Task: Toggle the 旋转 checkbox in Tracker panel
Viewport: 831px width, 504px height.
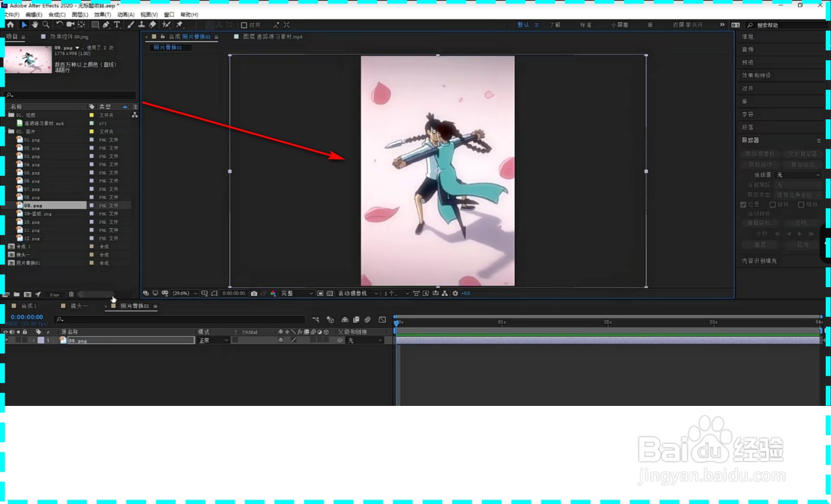Action: [x=772, y=205]
